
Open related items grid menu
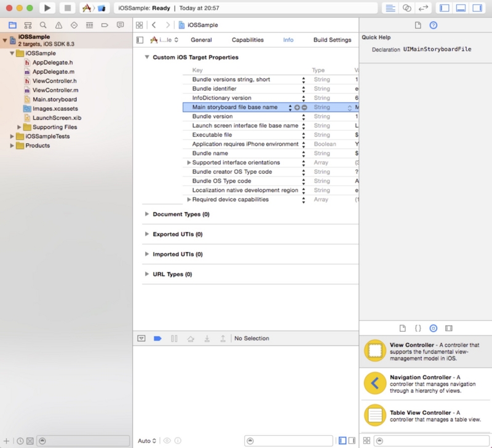(140, 25)
